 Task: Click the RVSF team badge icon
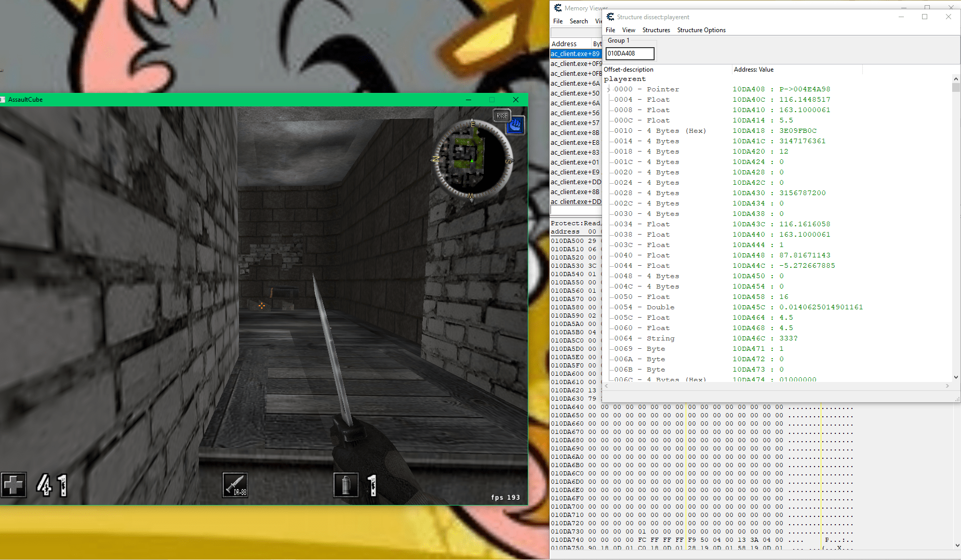(501, 116)
